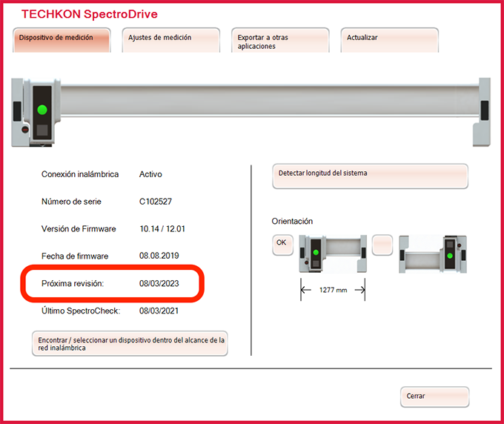Image resolution: width=504 pixels, height=424 pixels.
Task: Click the Fecha de firmware label
Action: click(75, 256)
